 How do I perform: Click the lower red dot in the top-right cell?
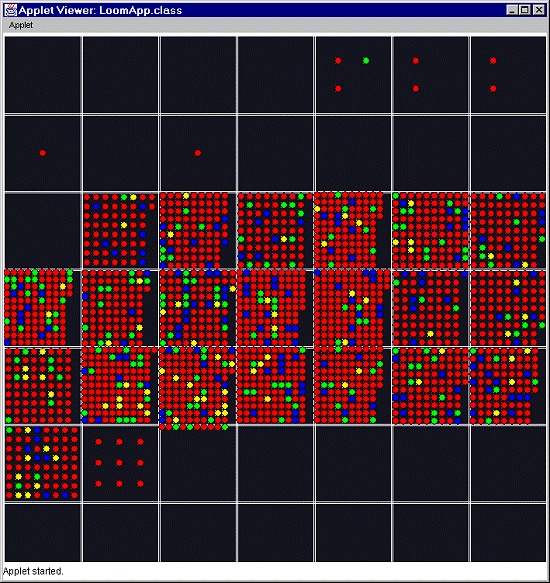493,88
